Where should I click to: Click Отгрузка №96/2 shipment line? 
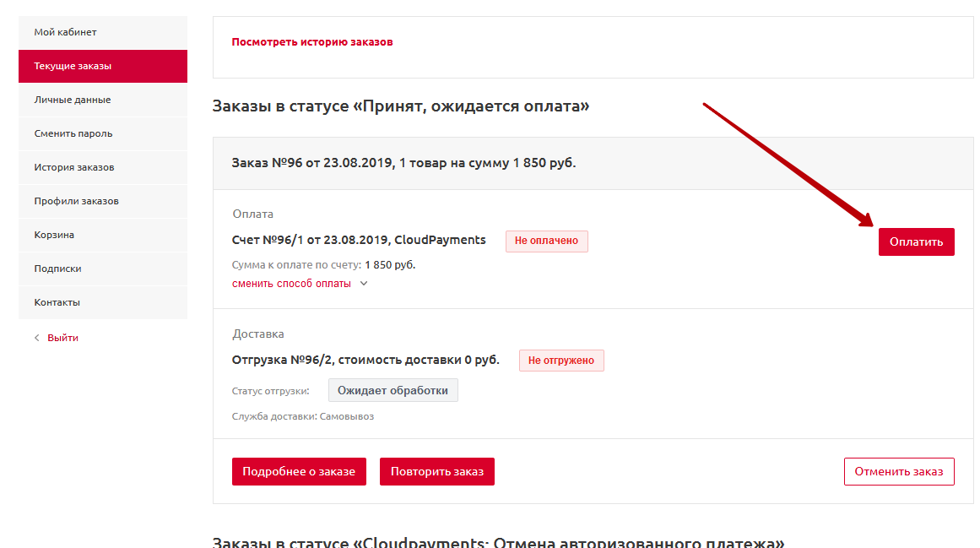365,360
